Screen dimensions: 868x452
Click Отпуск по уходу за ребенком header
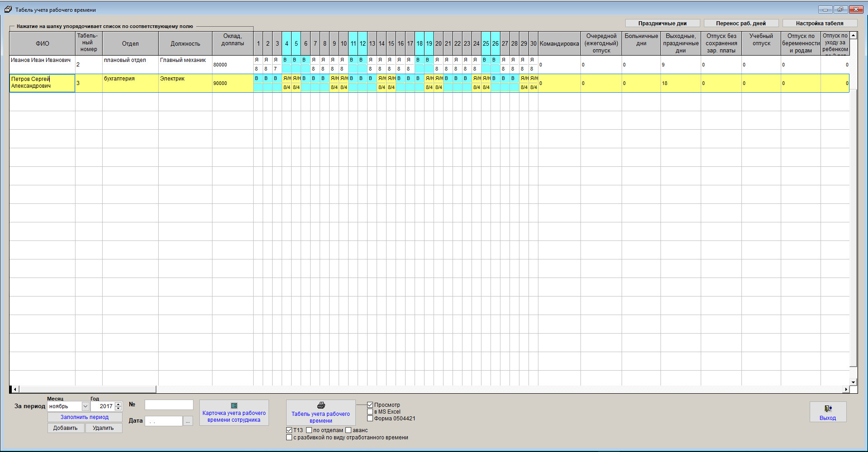[835, 43]
